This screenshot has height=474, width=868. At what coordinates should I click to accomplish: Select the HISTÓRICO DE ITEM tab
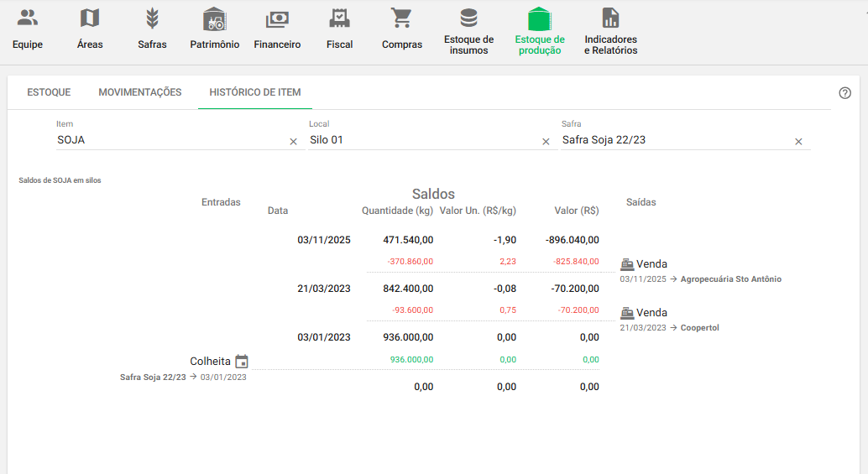point(255,92)
